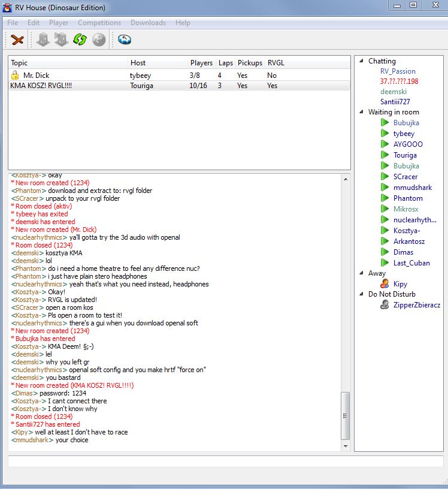448x489 pixels.
Task: Click the green refresh arrows toolbar icon
Action: [80, 40]
